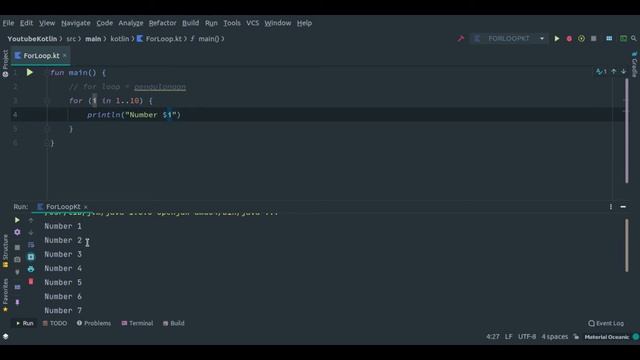Click the green status circle in status bar
Viewport: 640px width, 360px height.
tap(636, 337)
